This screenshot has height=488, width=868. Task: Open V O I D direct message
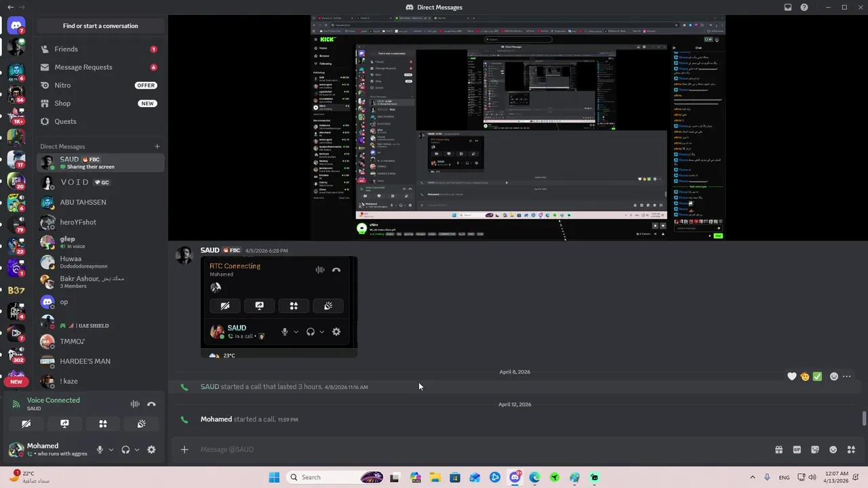coord(100,182)
